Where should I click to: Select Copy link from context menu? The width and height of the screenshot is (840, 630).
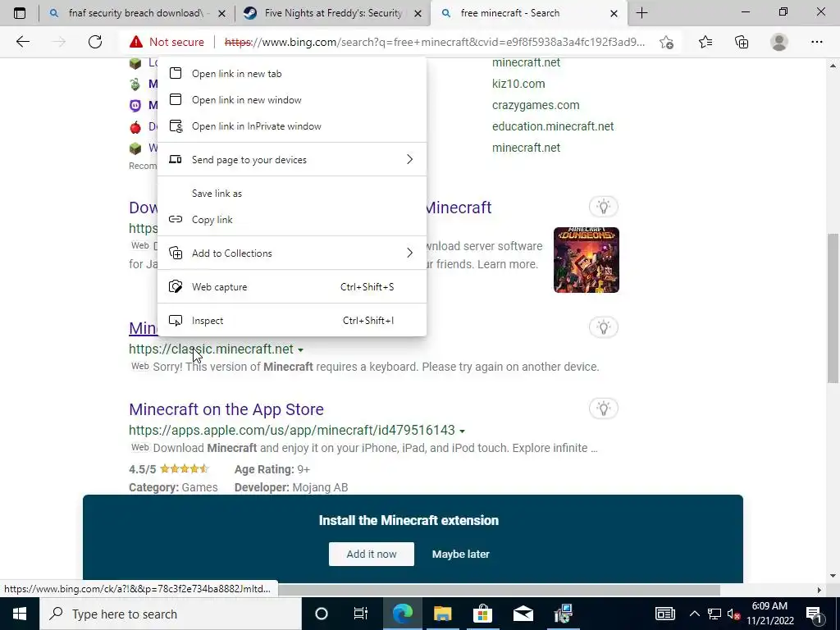pyautogui.click(x=292, y=220)
